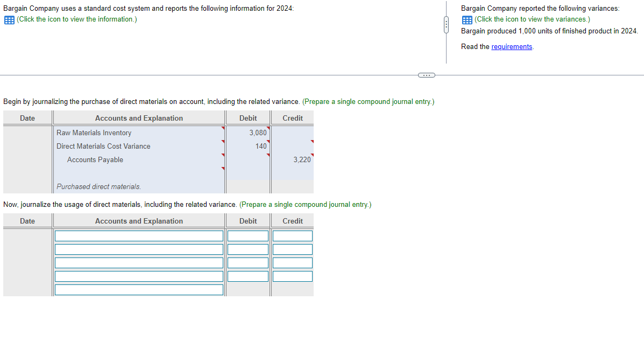Select third account name field in usage entry
Viewport: 644px width, 362px height.
point(139,263)
